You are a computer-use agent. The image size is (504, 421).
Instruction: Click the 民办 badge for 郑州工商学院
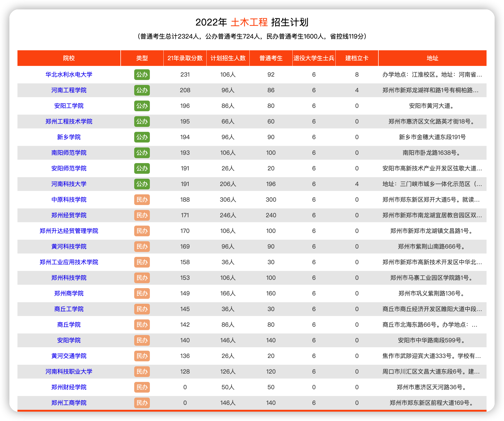[x=142, y=403]
